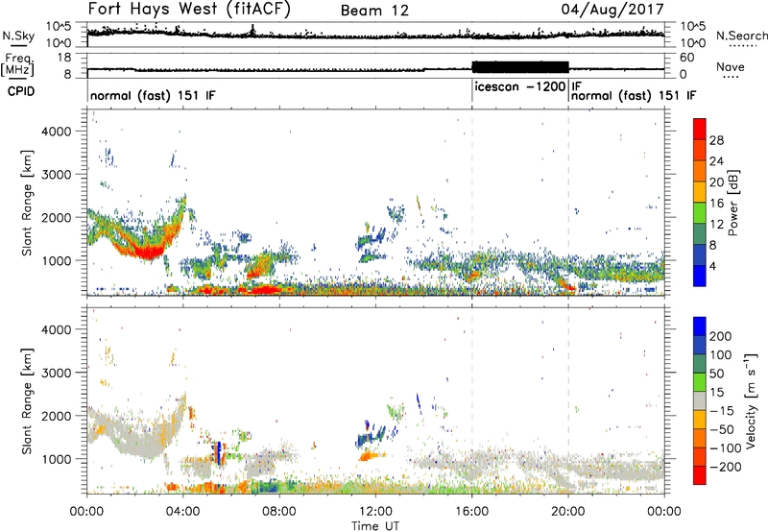Pick the dark blue top segment of Velocity color bar
The image size is (768, 532).
pos(700,326)
